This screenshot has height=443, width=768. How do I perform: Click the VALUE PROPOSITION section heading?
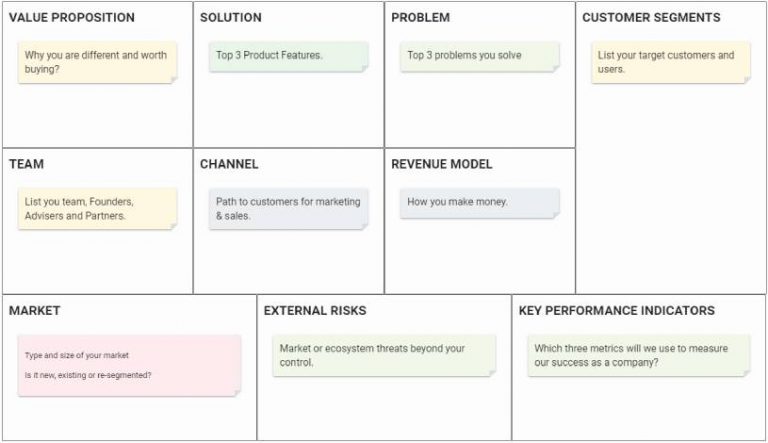pyautogui.click(x=72, y=18)
